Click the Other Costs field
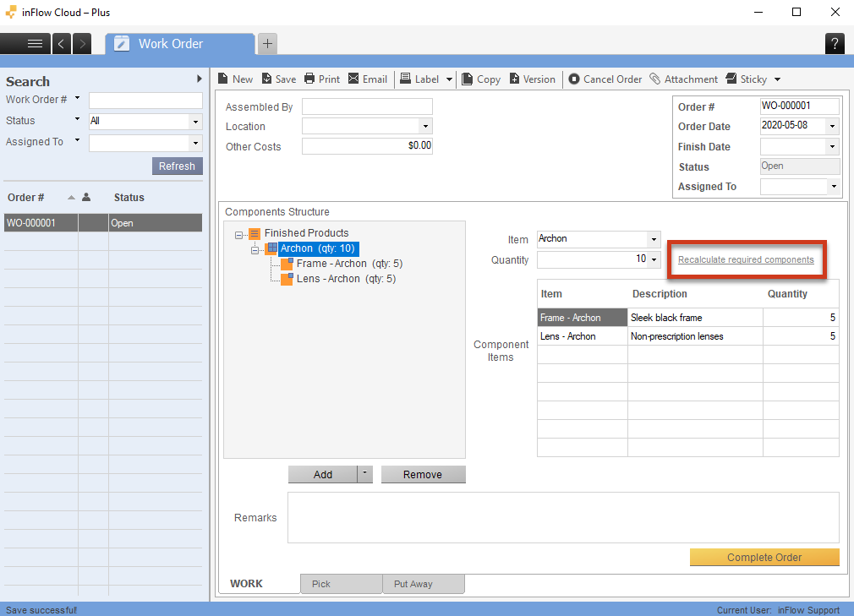 pyautogui.click(x=367, y=146)
